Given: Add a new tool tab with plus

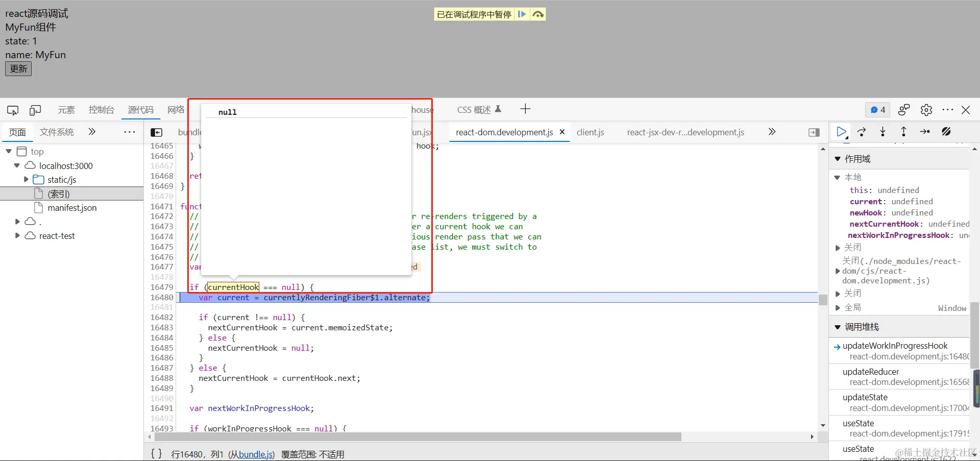Looking at the screenshot, I should pos(525,109).
